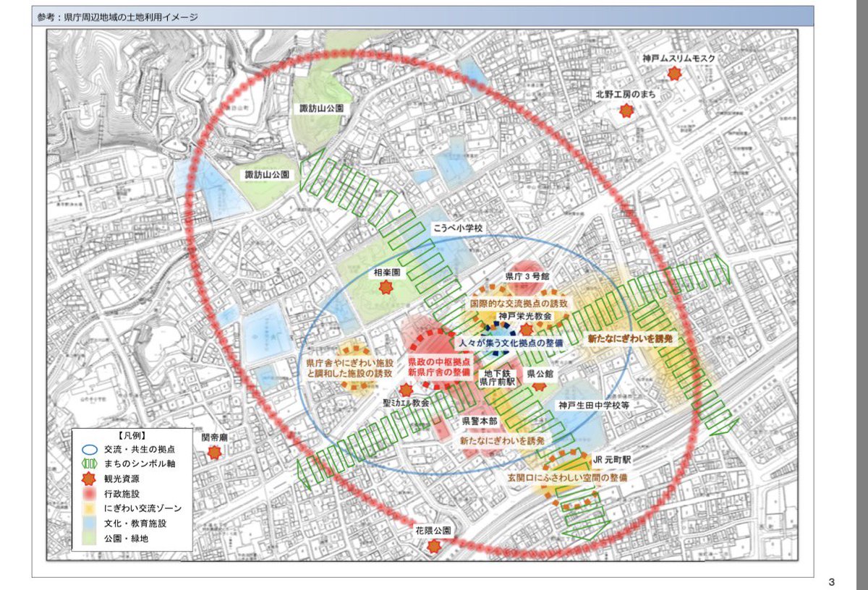Click the page number 3
Image resolution: width=868 pixels, height=590 pixels.
coord(831,581)
